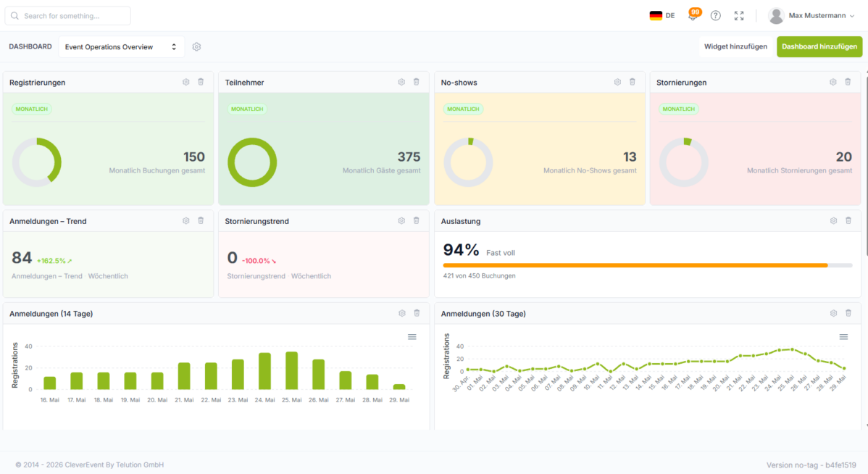Delete the Anmeldungen (30 Tage) widget
This screenshot has width=868, height=474.
pyautogui.click(x=848, y=313)
